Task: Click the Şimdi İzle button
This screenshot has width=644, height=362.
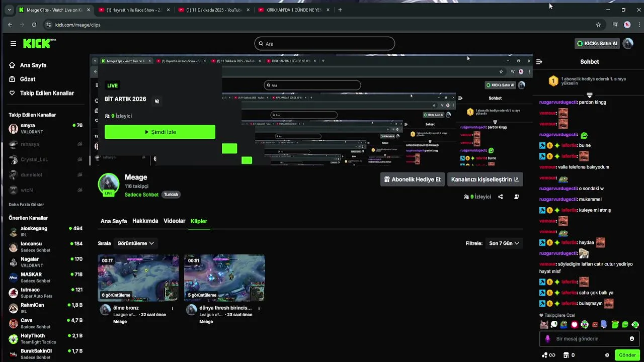Action: [x=160, y=132]
